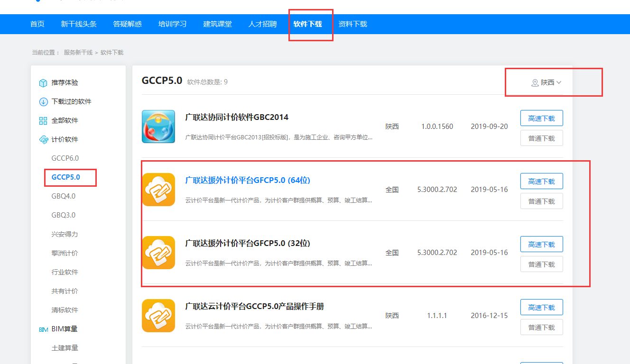Viewport: 630px width, 364px height.
Task: Select the 计价软件 category
Action: coord(65,139)
